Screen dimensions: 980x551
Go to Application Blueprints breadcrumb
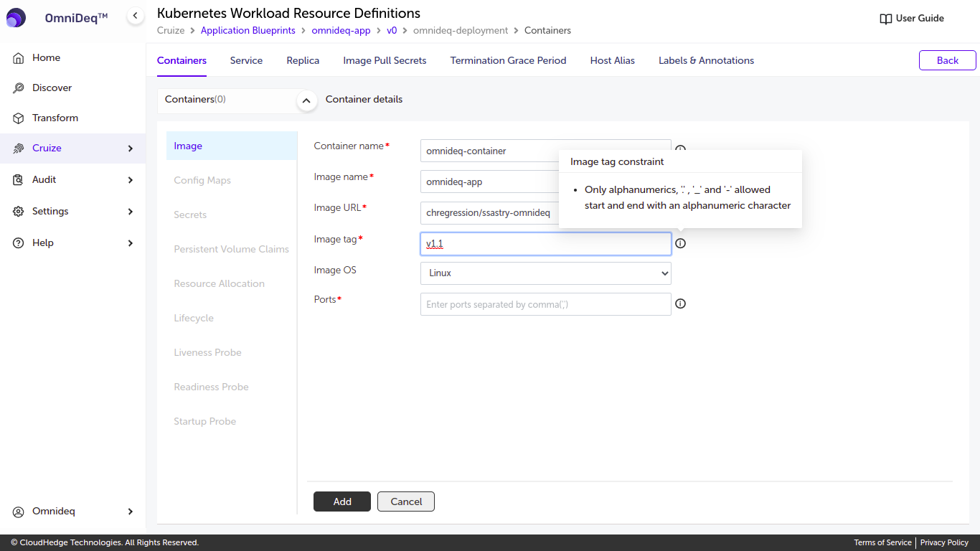(x=248, y=31)
